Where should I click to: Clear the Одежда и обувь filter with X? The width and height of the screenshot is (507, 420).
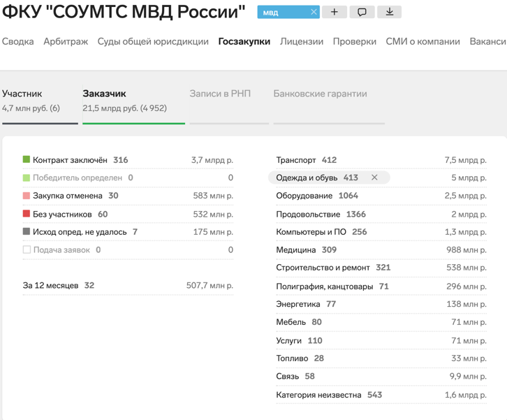click(374, 178)
